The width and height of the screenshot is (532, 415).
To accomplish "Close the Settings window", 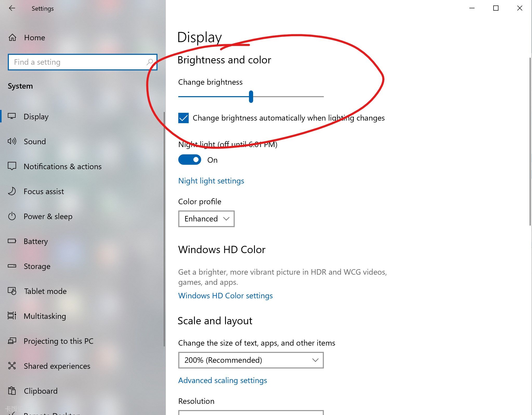I will pyautogui.click(x=520, y=8).
